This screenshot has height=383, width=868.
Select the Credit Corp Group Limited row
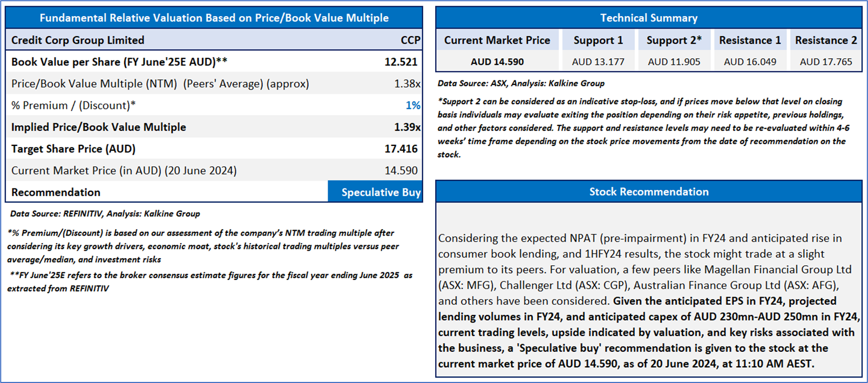pyautogui.click(x=214, y=40)
